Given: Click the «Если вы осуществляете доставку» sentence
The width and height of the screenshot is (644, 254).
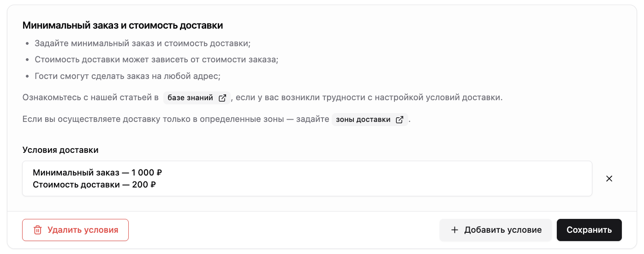Looking at the screenshot, I should coord(176,120).
